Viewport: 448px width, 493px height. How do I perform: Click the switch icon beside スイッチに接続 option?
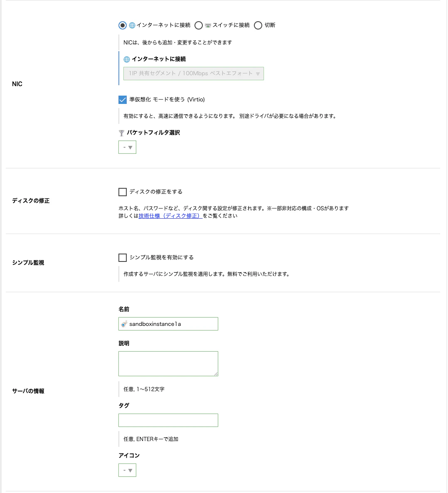tap(208, 25)
